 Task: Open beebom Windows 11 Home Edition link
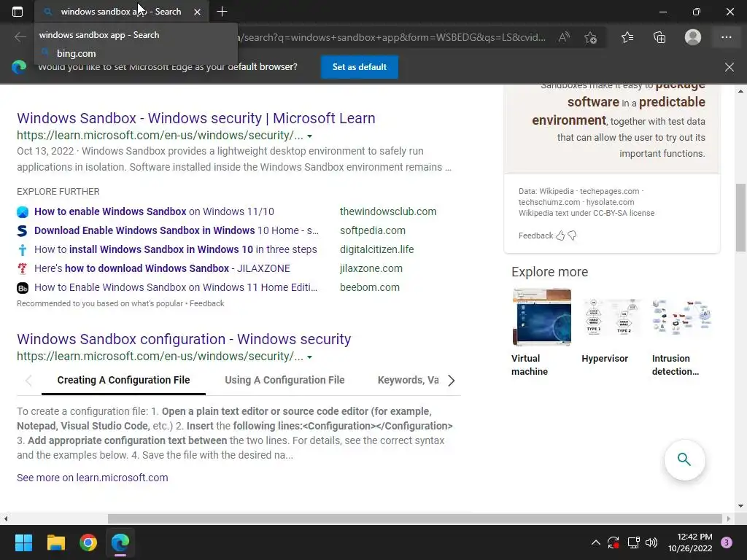pyautogui.click(x=175, y=287)
